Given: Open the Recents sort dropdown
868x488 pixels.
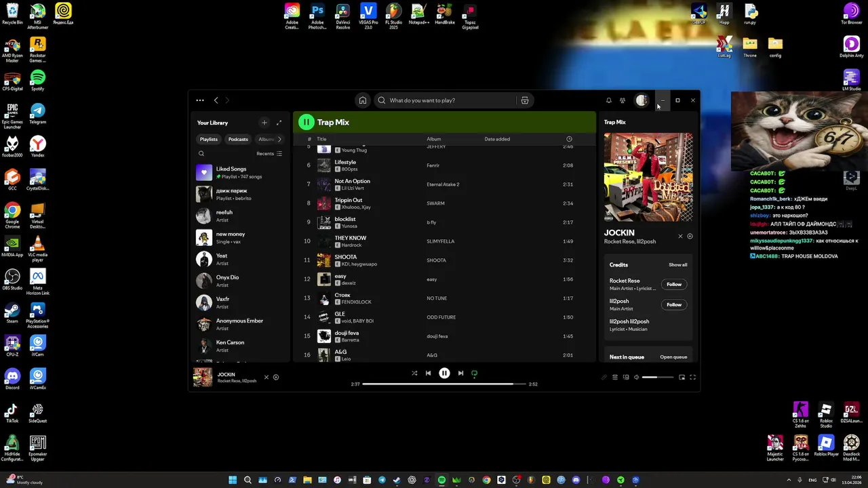Looking at the screenshot, I should pyautogui.click(x=269, y=154).
